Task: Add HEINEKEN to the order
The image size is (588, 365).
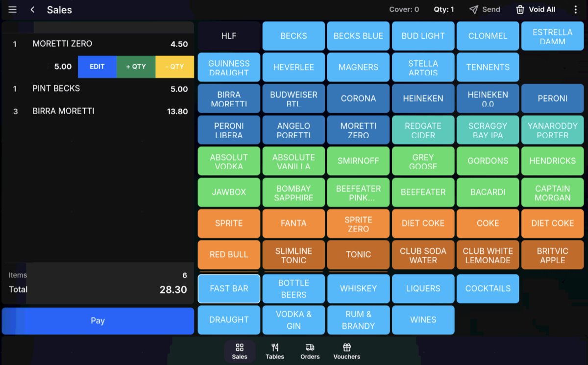Action: tap(423, 98)
